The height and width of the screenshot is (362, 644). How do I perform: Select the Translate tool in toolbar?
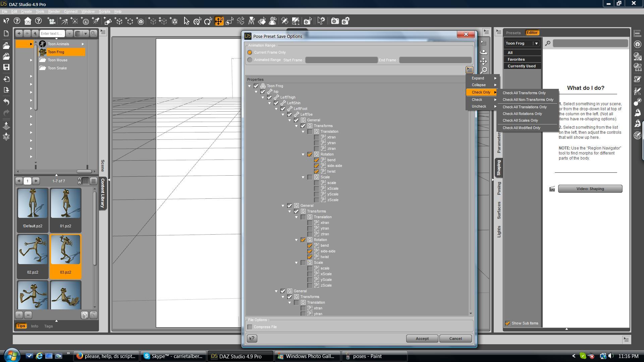[x=219, y=21]
